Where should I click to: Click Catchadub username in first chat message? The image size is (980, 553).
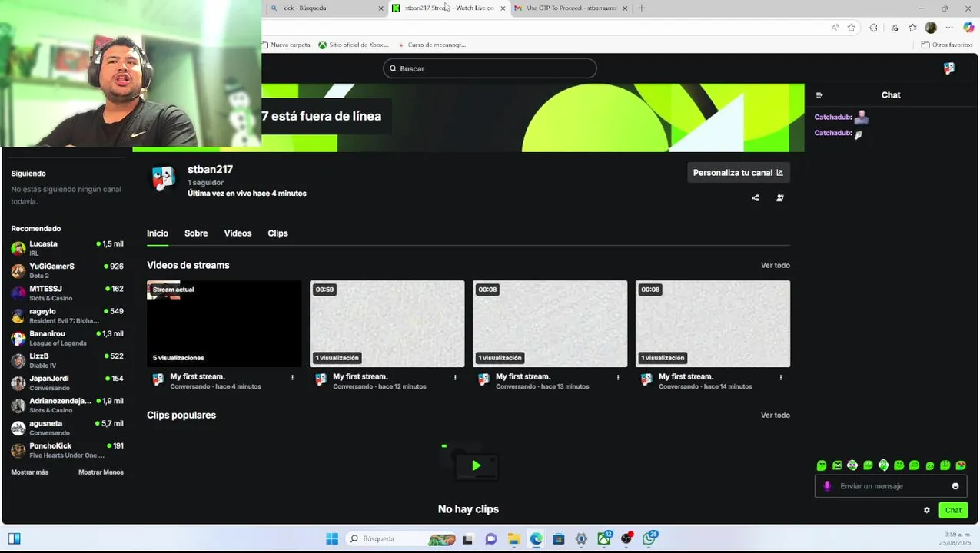point(832,118)
